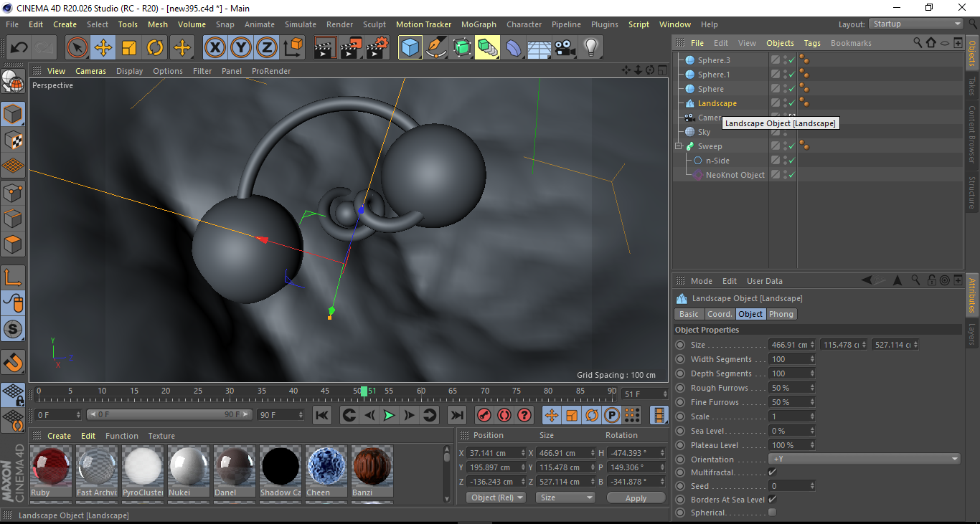Toggle Landscape object enable checkmark
This screenshot has width=980, height=524.
click(791, 103)
